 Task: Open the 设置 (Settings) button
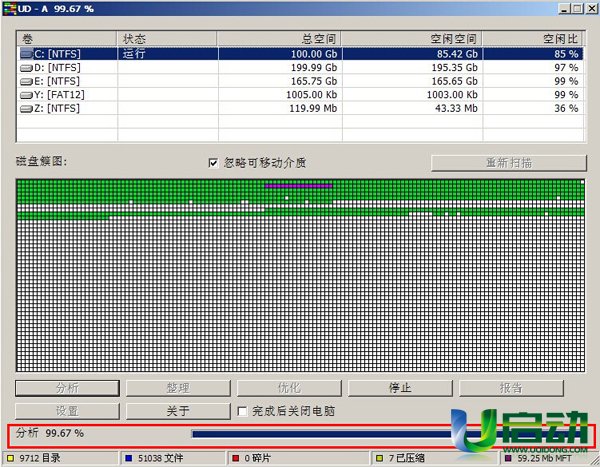67,411
